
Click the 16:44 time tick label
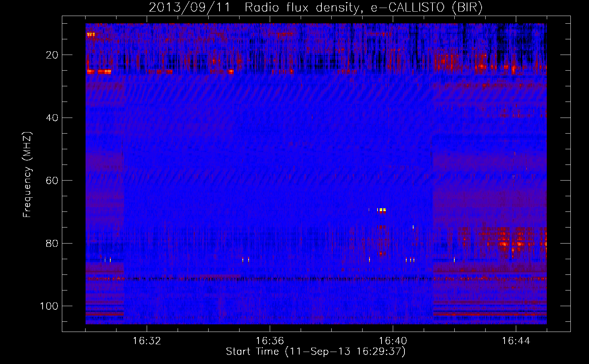[516, 341]
